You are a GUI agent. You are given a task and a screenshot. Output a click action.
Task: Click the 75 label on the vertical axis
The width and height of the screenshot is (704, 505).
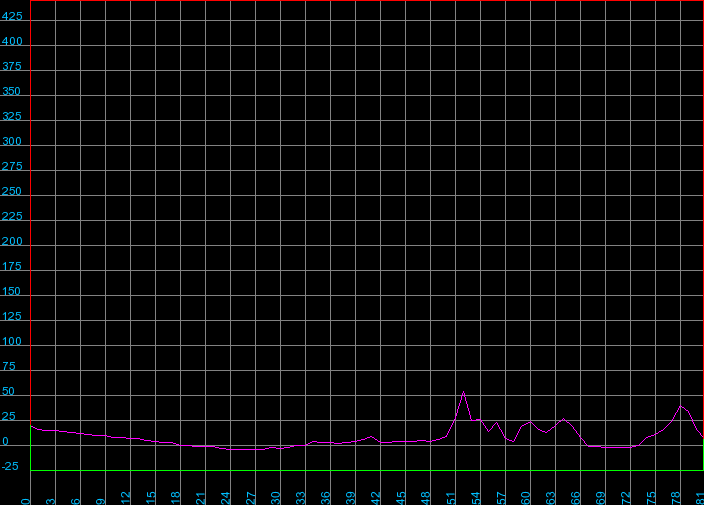tap(9, 367)
